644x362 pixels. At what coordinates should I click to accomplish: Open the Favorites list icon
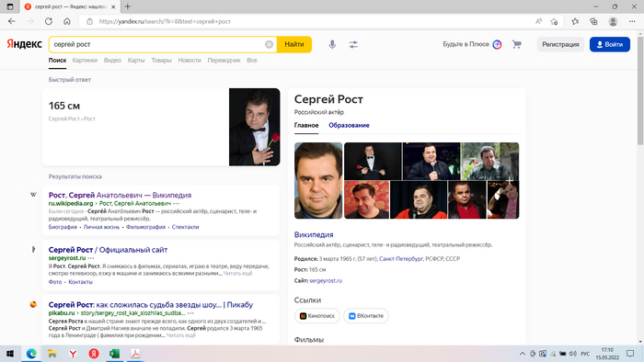click(575, 21)
